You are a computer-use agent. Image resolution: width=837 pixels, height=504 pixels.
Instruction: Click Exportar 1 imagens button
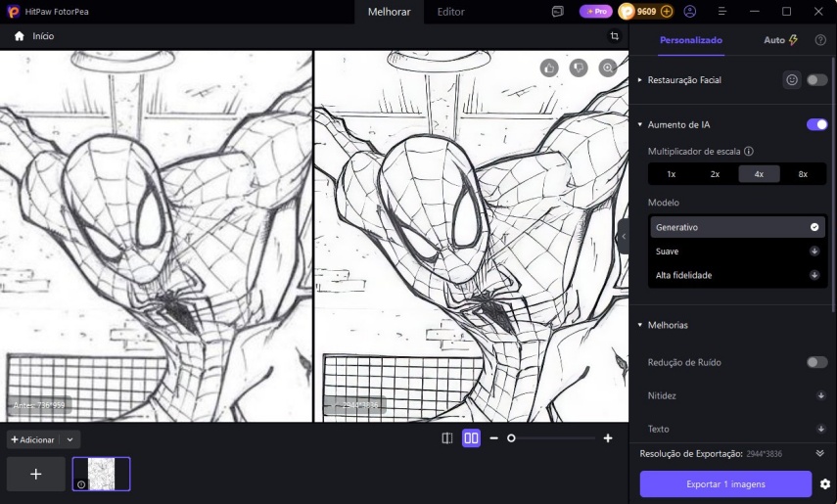725,484
